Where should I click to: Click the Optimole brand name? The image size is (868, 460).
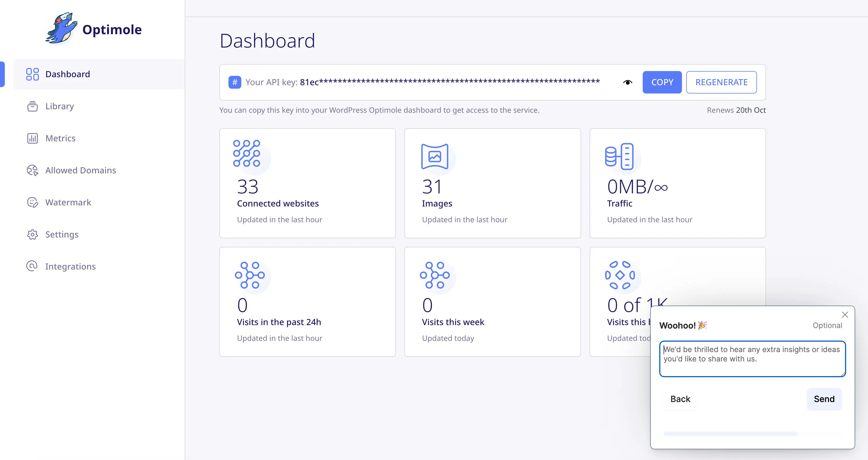112,30
